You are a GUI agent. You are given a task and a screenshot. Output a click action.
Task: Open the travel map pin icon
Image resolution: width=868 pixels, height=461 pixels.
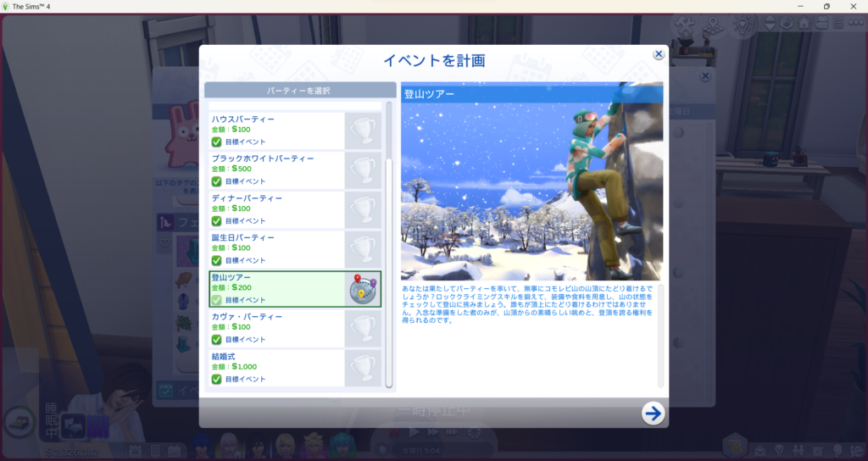coord(714,24)
